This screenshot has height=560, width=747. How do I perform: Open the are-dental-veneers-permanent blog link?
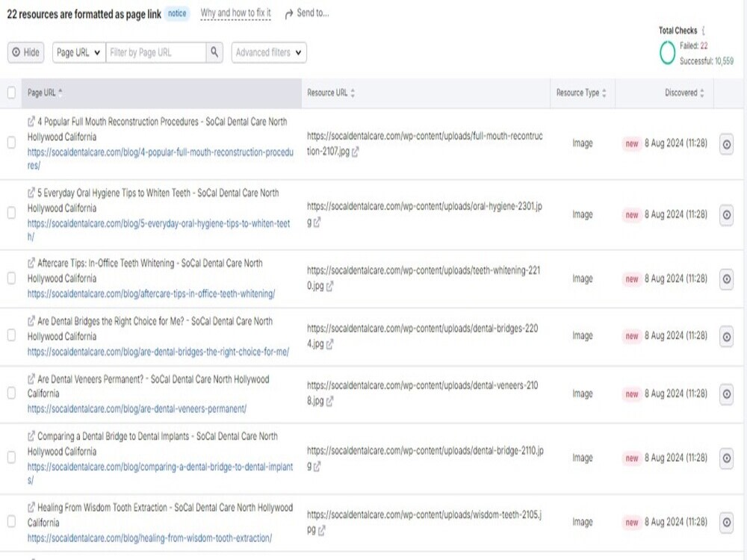coord(137,408)
